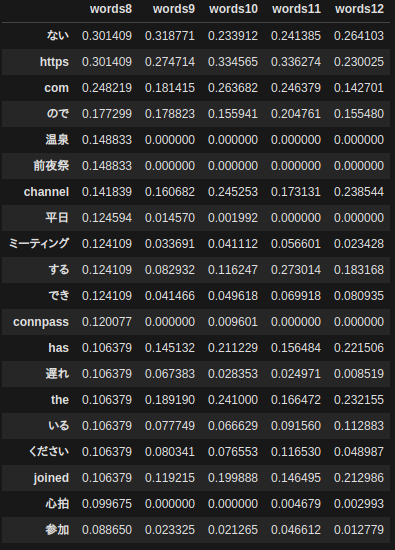Click cell value 0.124594
Image resolution: width=395 pixels, height=550 pixels.
(107, 218)
